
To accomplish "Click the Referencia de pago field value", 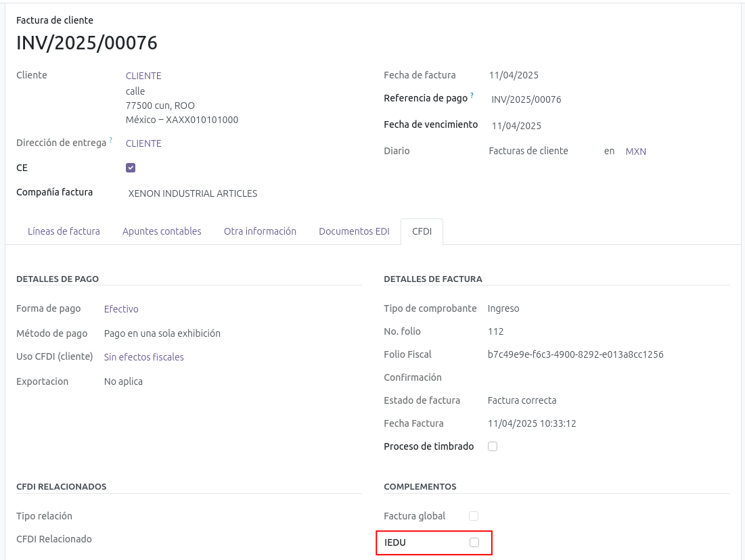I will (x=526, y=99).
